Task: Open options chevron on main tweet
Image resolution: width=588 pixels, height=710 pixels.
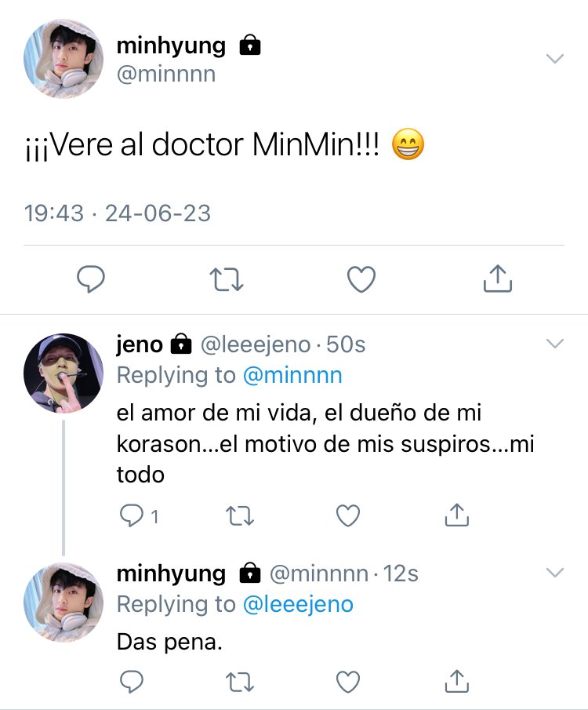Action: 554,58
